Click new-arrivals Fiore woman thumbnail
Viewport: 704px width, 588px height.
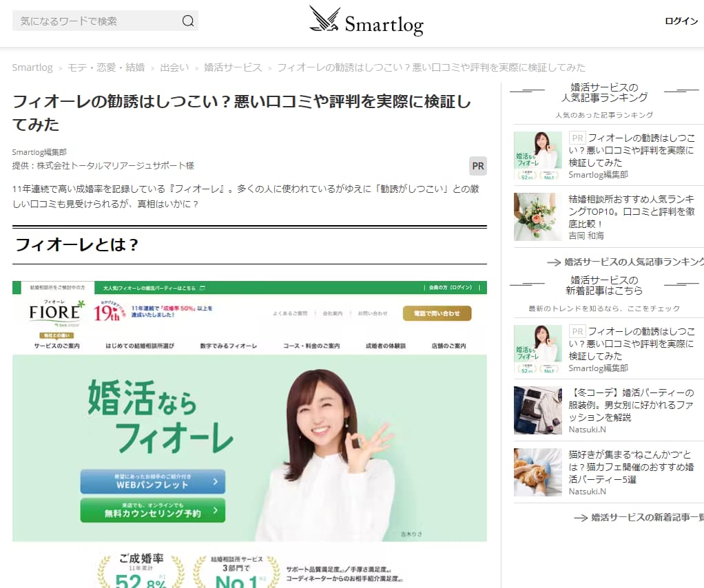[x=538, y=349]
